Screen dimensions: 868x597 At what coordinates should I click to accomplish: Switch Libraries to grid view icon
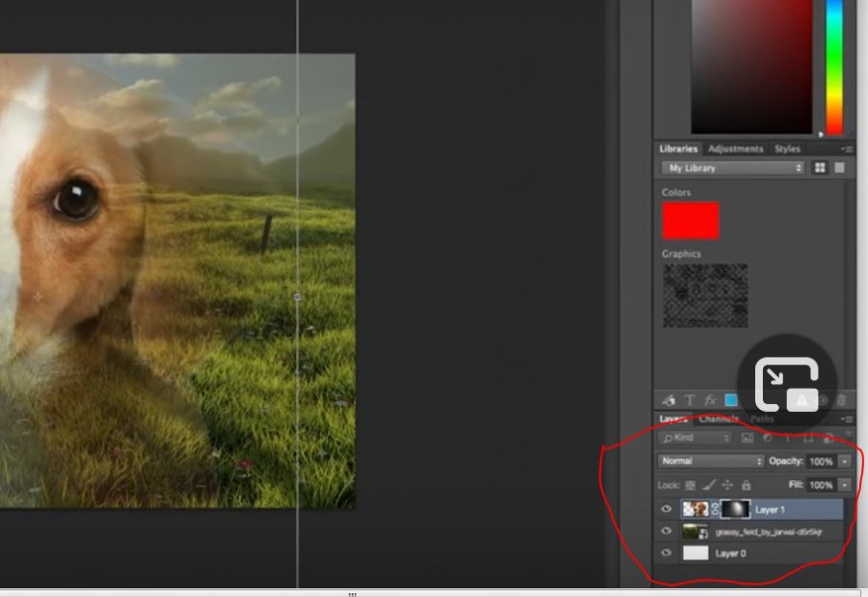point(820,168)
